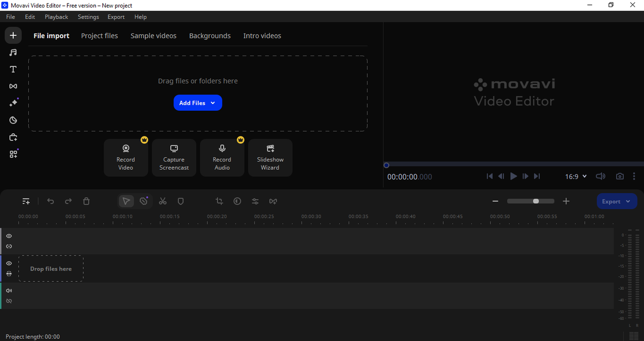Skip to the previous clip

point(490,177)
